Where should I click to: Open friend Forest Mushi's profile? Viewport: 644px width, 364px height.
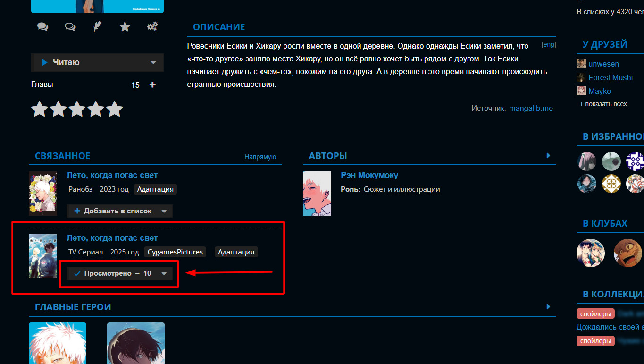tap(610, 77)
